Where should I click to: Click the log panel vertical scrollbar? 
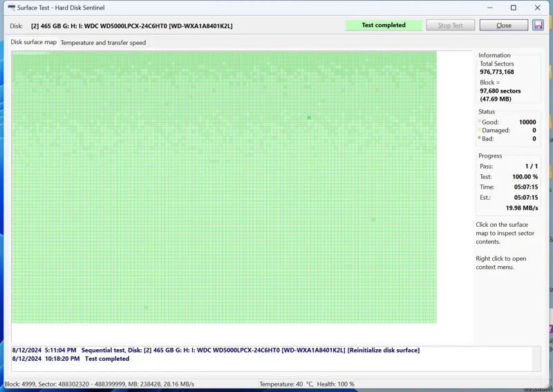click(536, 358)
